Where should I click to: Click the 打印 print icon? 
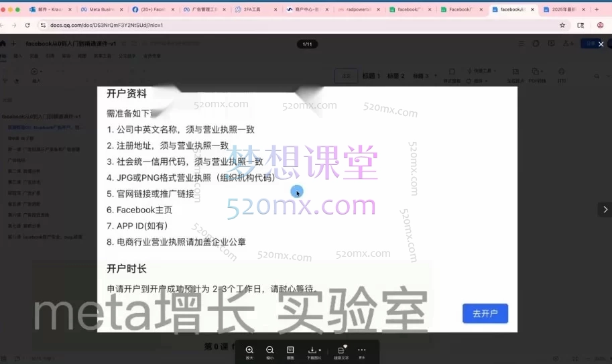(x=561, y=75)
